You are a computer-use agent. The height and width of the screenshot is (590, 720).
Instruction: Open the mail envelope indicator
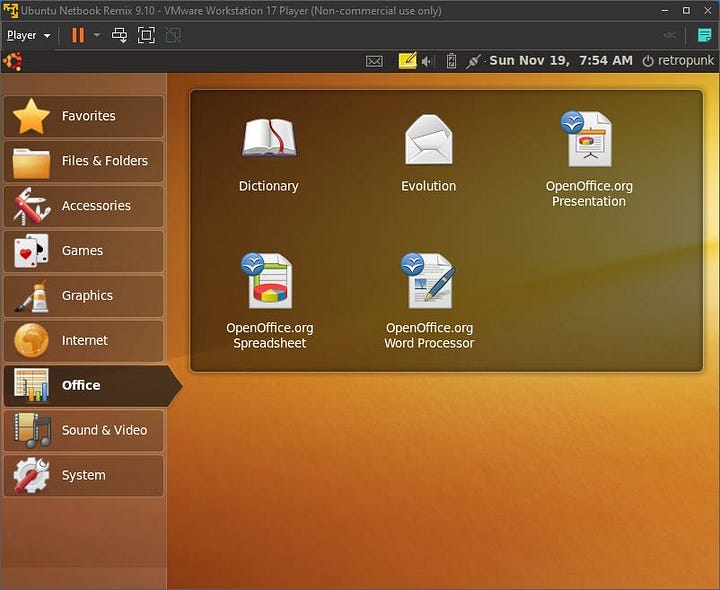pos(374,61)
